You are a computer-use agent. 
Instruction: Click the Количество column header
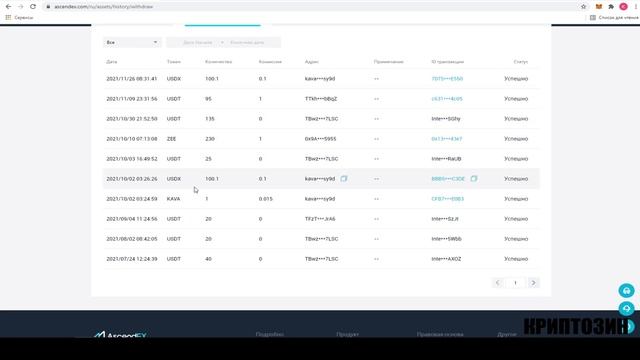coord(218,62)
